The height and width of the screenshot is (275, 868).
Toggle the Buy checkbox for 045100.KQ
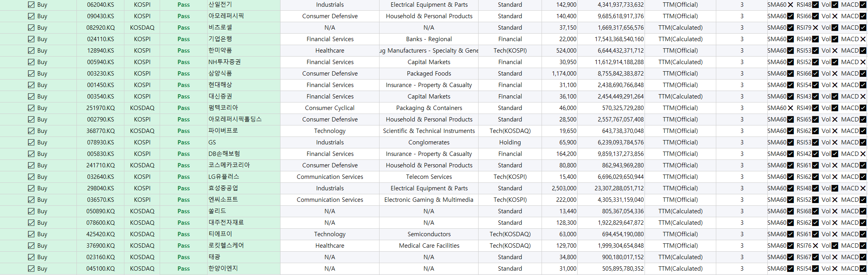[x=31, y=269]
